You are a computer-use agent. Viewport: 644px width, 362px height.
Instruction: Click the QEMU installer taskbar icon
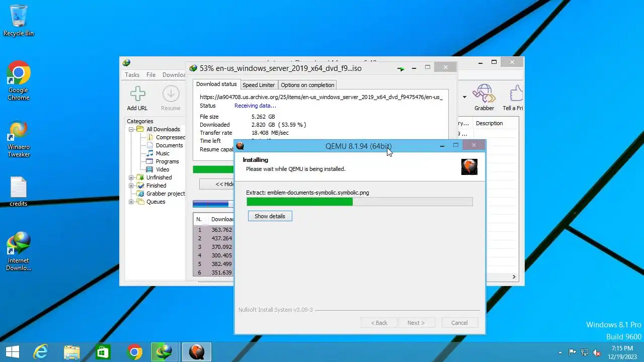[197, 352]
